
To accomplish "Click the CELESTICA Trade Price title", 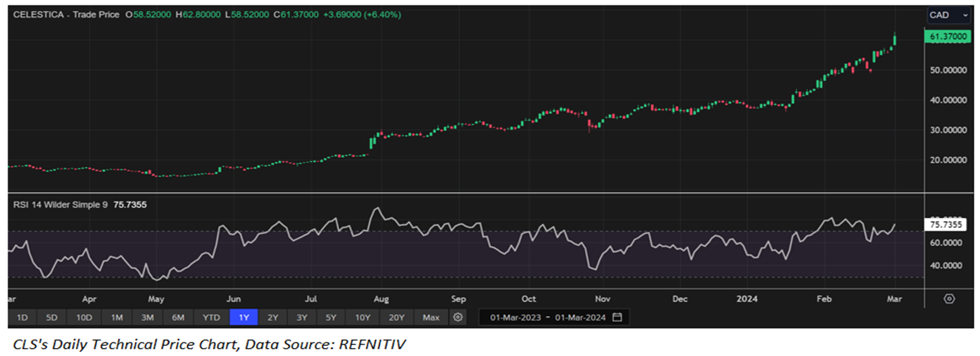I will point(66,14).
